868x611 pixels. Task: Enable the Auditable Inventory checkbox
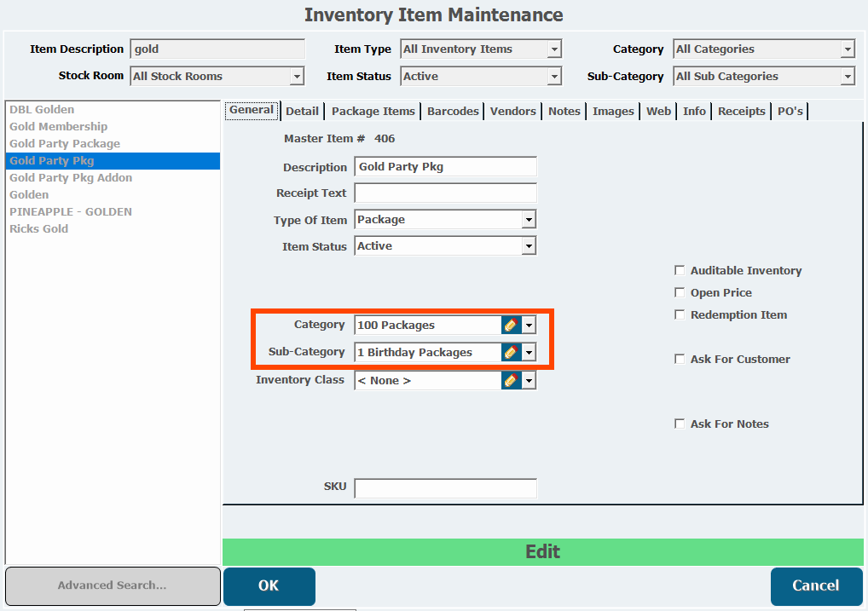pos(680,270)
